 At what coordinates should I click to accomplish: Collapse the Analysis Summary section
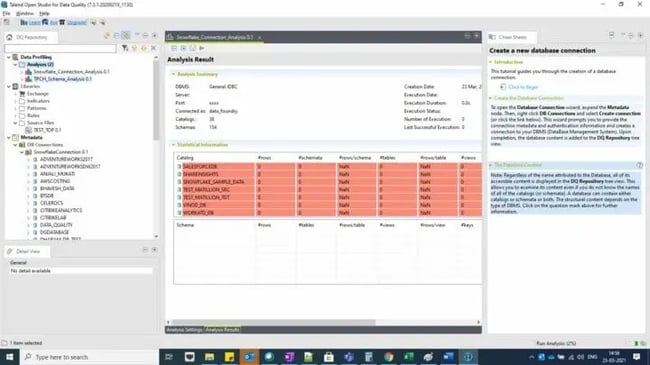[173, 74]
